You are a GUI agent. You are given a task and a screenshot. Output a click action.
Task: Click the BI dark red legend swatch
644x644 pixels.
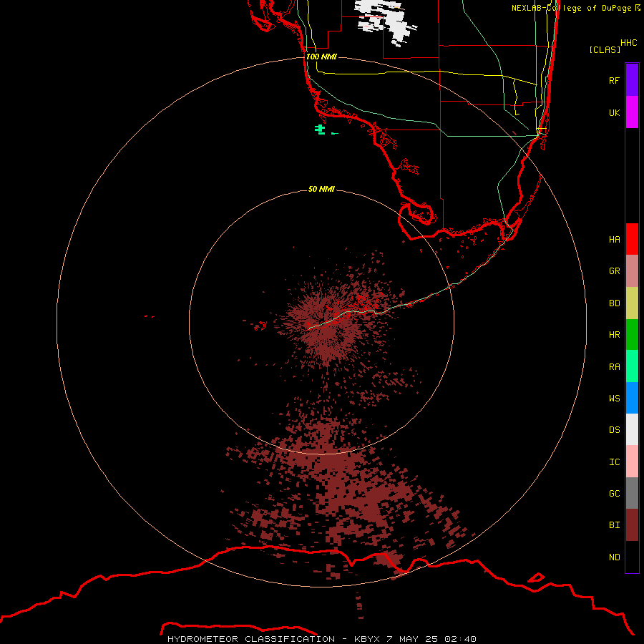[x=632, y=525]
